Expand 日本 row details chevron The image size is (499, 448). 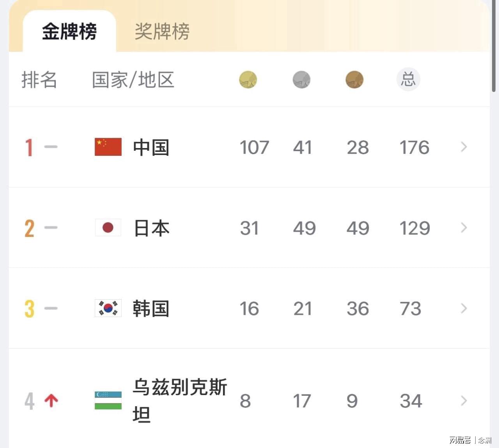464,228
